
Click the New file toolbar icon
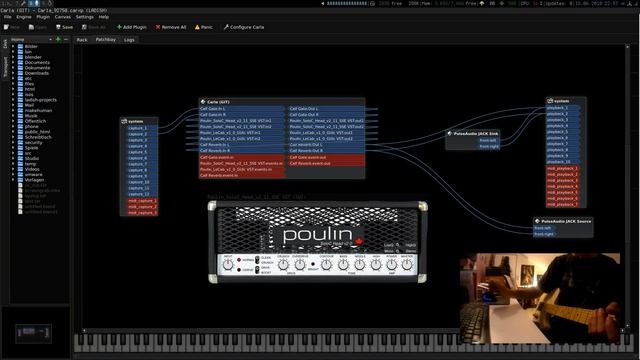[6, 27]
